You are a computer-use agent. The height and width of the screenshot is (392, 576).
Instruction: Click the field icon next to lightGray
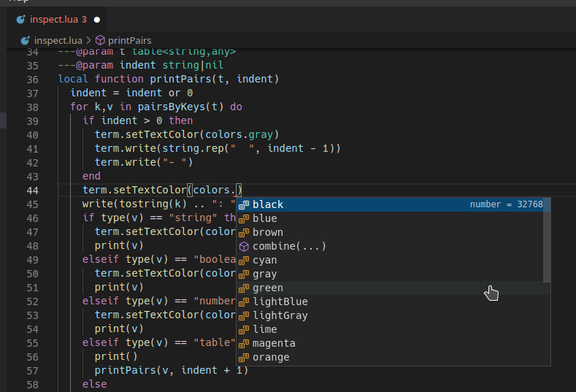point(244,316)
